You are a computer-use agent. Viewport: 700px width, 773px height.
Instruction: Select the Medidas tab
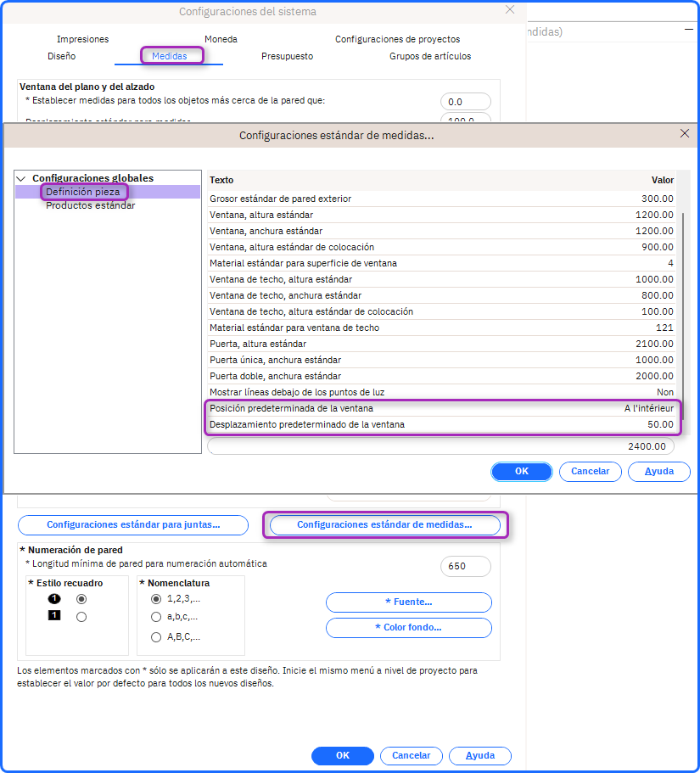[x=169, y=56]
